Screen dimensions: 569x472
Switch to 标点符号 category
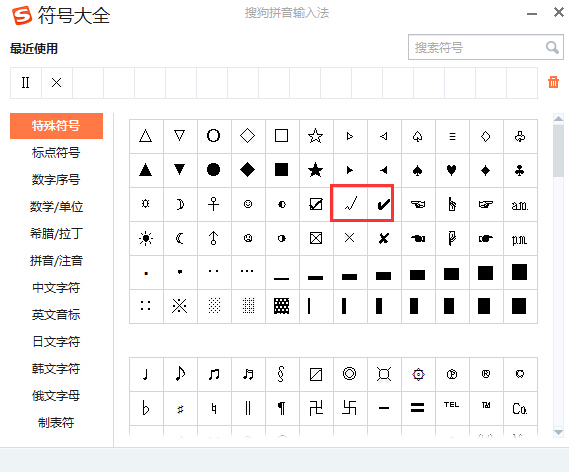(56, 153)
